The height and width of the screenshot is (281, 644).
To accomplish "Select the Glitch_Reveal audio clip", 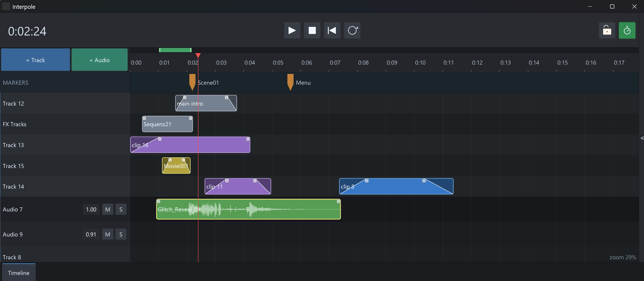I will pos(248,209).
